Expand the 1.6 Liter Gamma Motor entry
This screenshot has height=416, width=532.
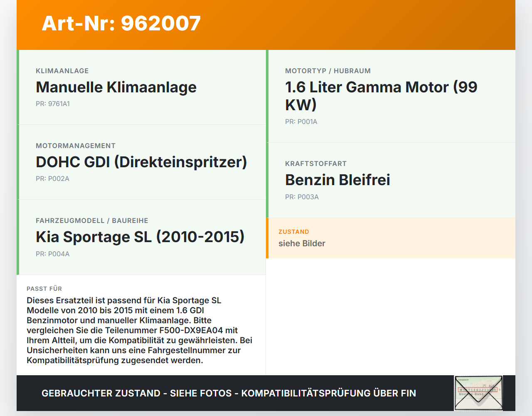click(x=381, y=96)
